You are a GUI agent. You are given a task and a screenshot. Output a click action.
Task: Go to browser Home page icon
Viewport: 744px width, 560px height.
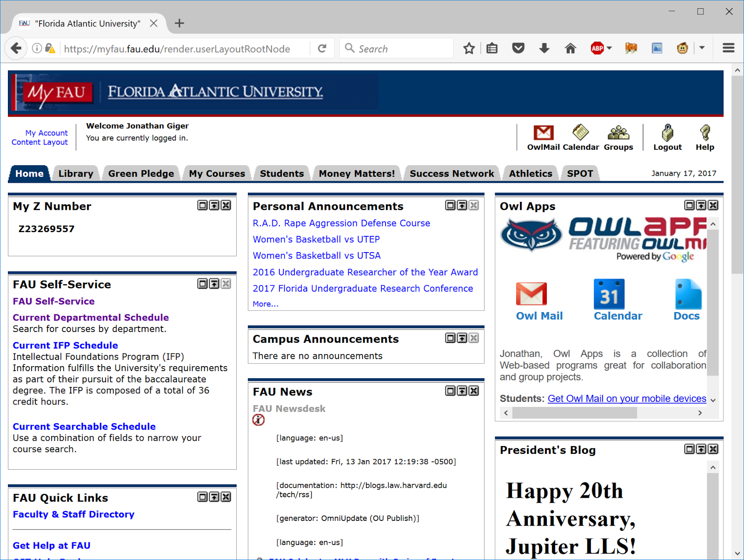point(570,48)
